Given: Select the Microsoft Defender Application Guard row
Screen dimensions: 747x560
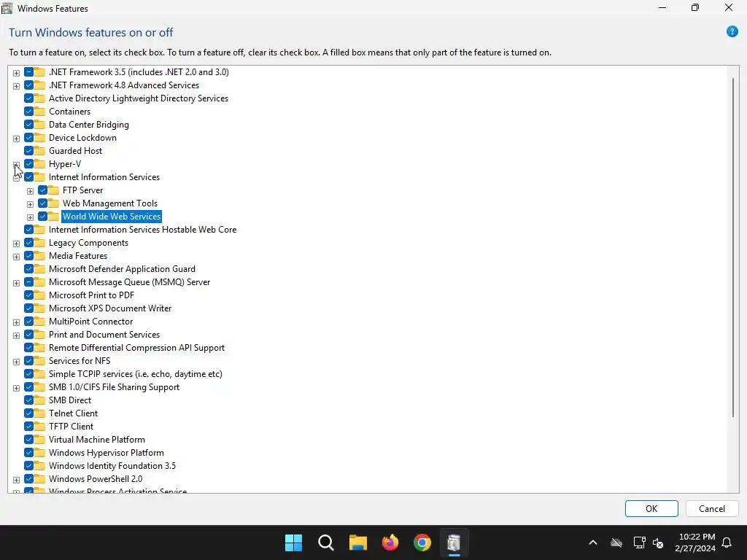Looking at the screenshot, I should [x=122, y=269].
